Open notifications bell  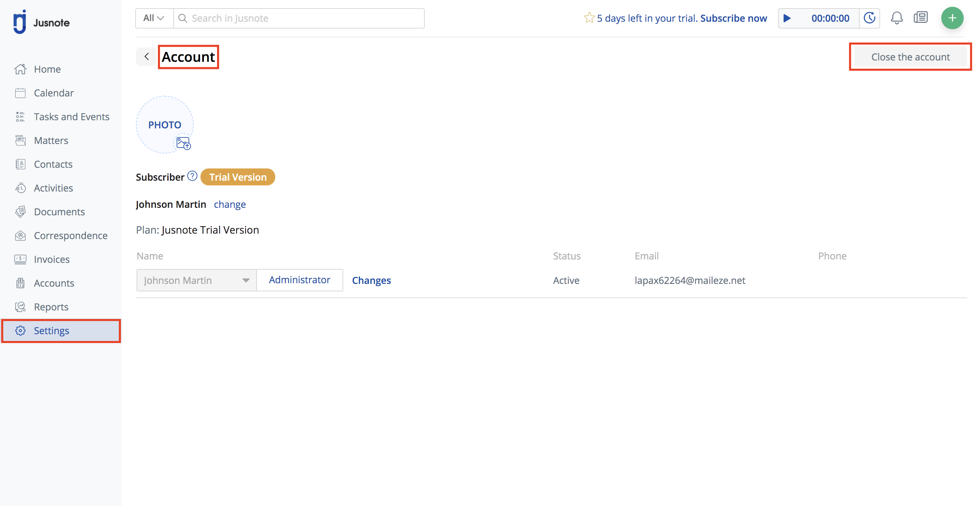897,18
